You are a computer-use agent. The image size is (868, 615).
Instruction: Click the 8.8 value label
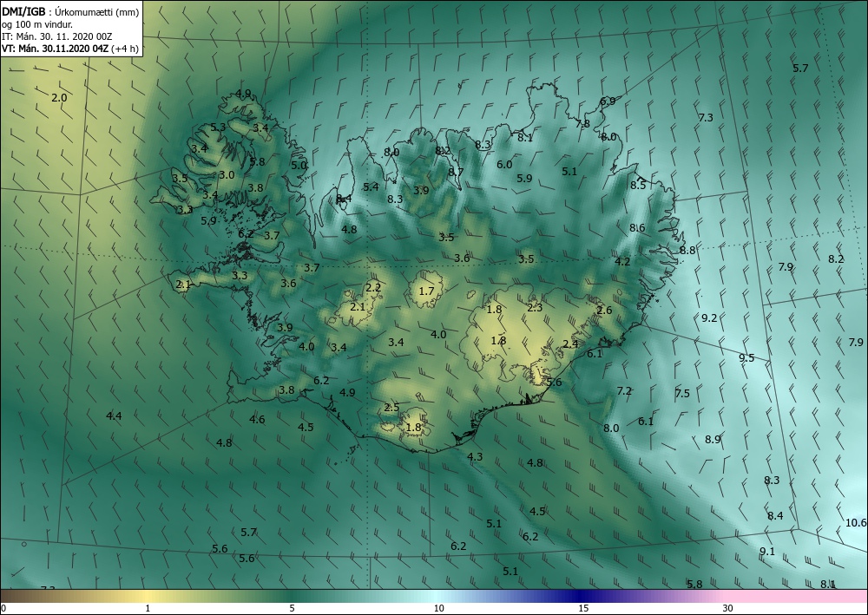687,251
